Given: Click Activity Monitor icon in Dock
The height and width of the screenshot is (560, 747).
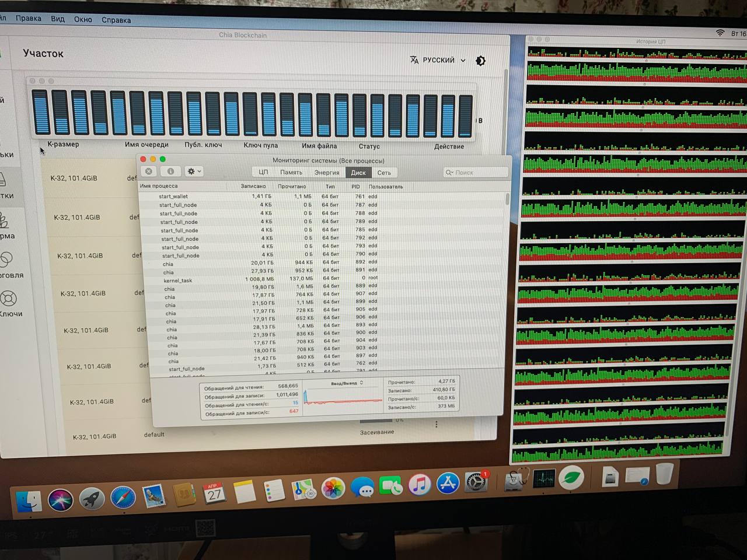Looking at the screenshot, I should [x=544, y=479].
